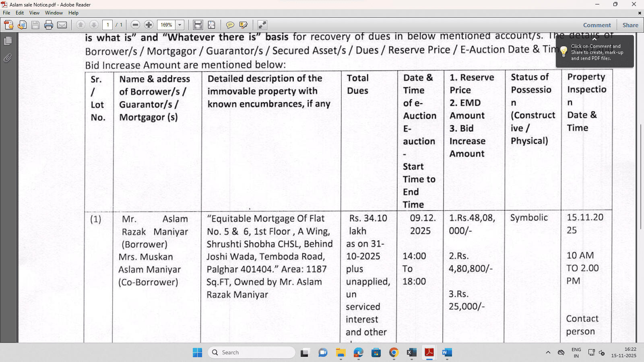Open the View menu

(34, 13)
